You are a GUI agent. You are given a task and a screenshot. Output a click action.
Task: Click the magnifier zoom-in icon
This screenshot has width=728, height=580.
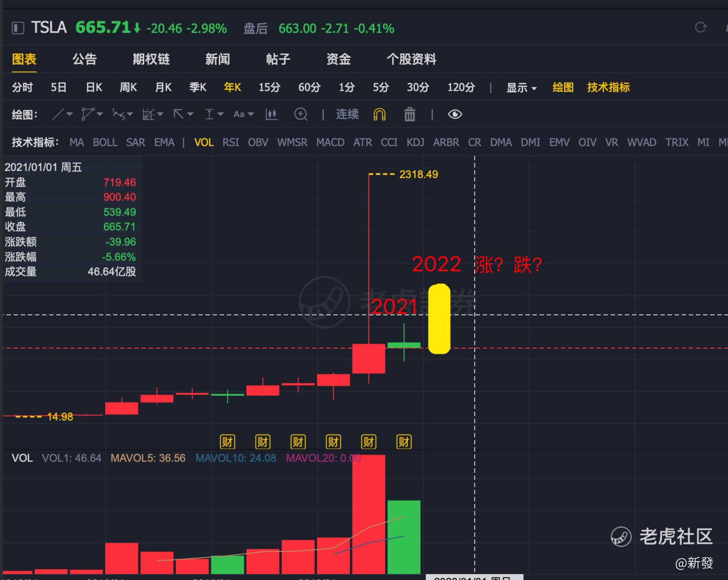[x=301, y=115]
